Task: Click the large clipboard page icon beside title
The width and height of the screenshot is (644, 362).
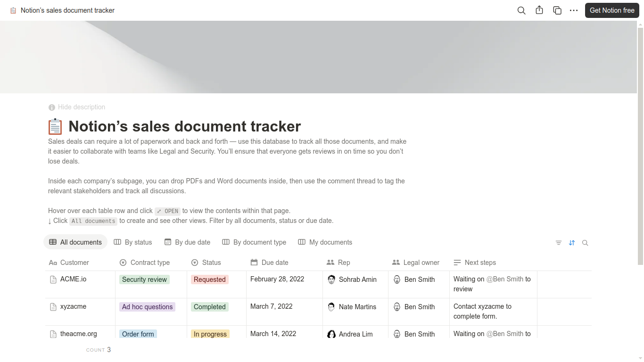Action: pos(55,126)
